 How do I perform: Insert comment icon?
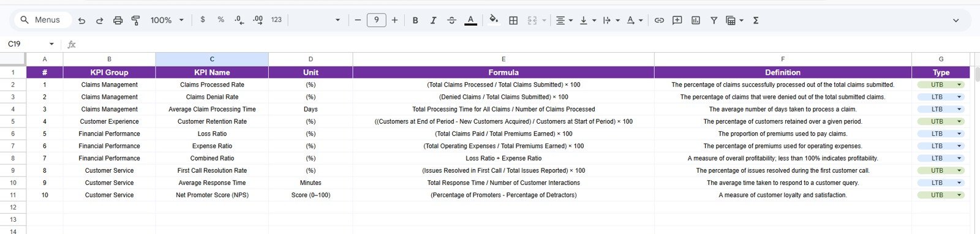tap(677, 20)
